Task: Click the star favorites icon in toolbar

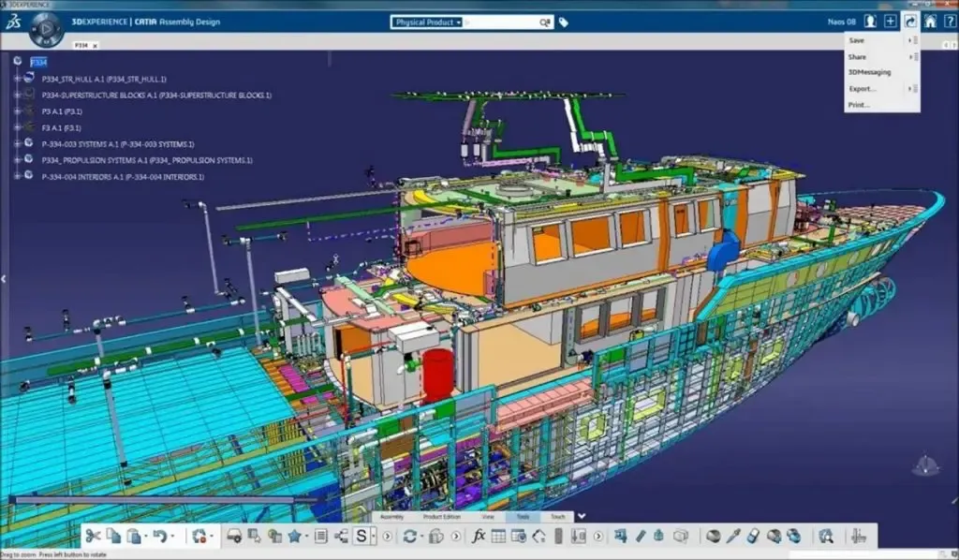Action: tap(295, 536)
